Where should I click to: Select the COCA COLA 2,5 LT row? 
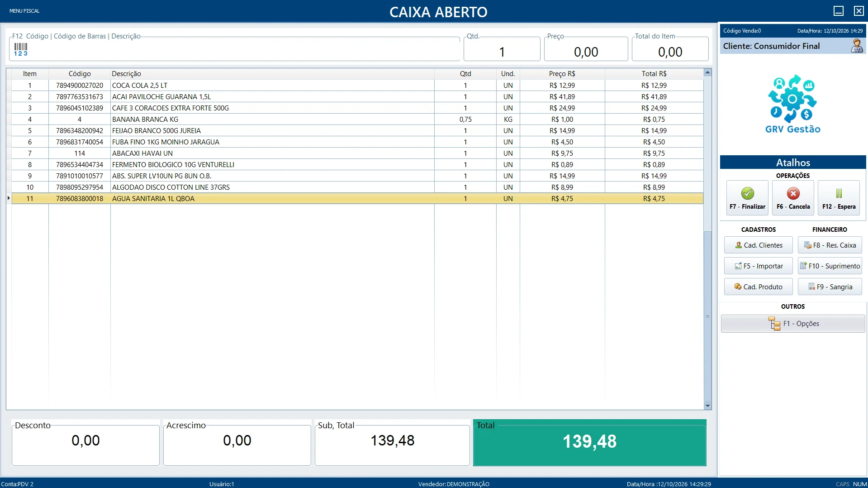pyautogui.click(x=357, y=85)
